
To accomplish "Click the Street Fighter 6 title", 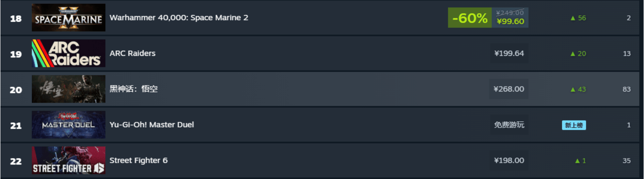I will click(x=138, y=161).
